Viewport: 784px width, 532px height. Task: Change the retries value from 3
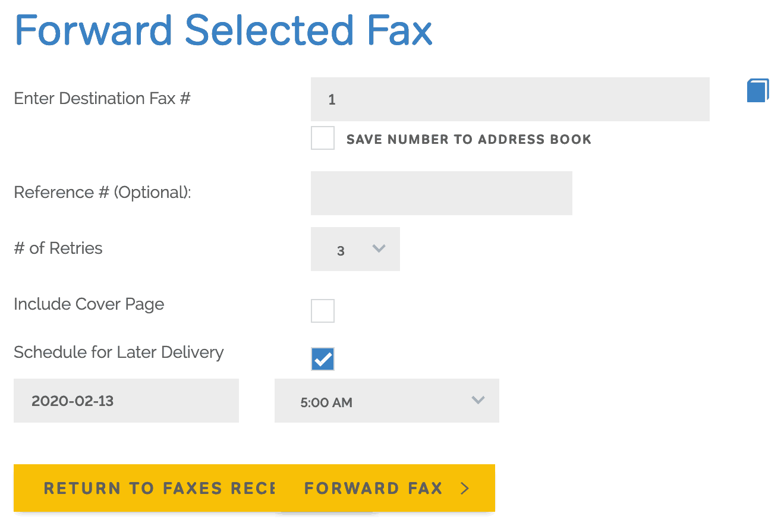click(x=355, y=249)
